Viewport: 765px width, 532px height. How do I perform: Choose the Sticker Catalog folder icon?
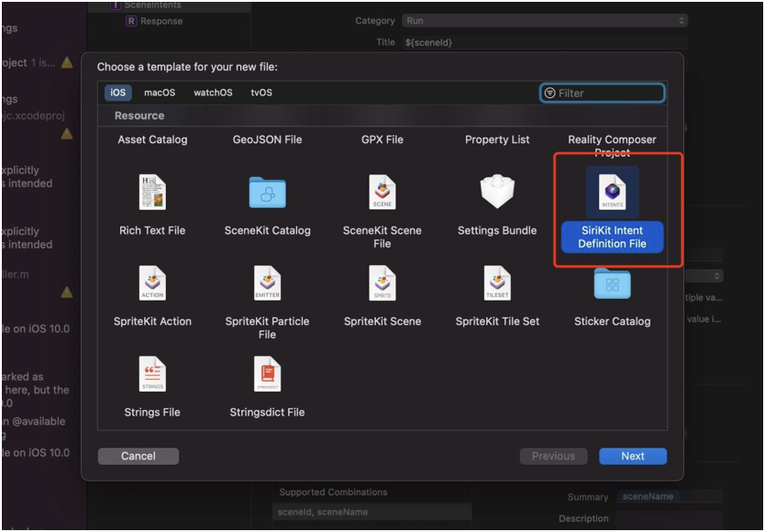(613, 283)
